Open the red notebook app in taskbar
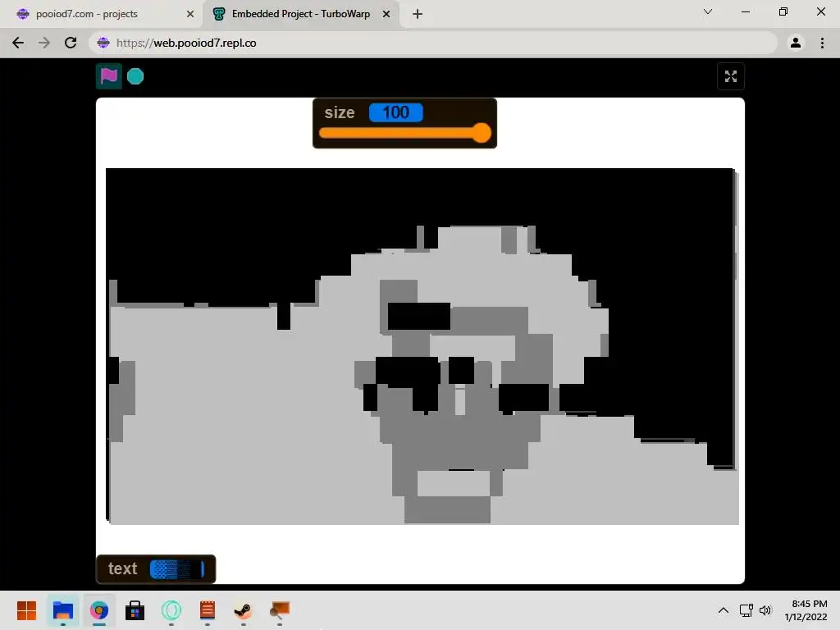Viewport: 840px width, 630px height. pos(208,610)
